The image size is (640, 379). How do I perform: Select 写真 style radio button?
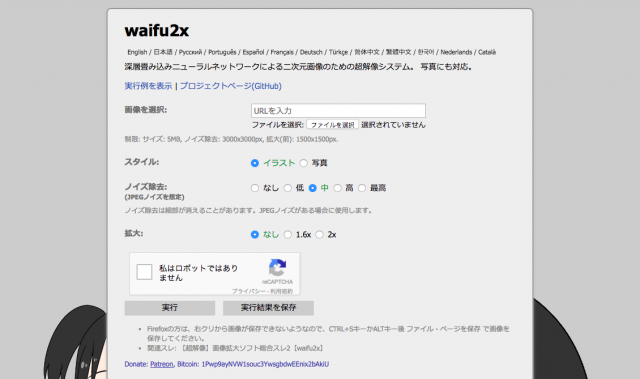point(303,163)
